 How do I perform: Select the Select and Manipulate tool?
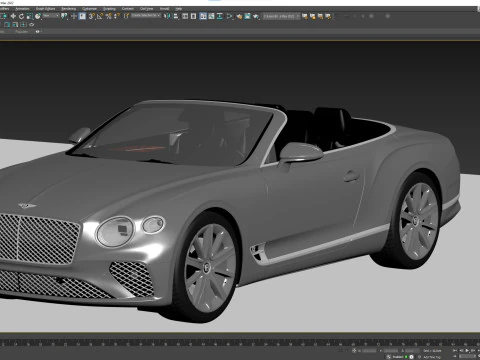(74, 16)
